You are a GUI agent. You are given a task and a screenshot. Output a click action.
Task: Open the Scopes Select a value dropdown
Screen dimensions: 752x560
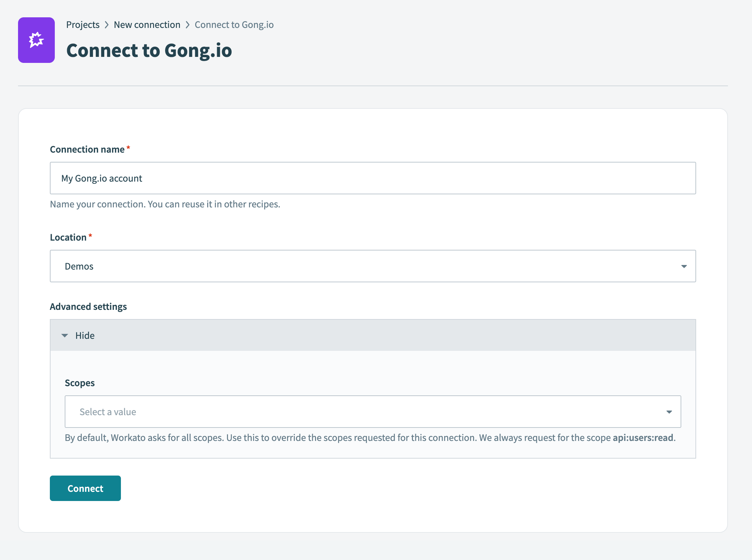click(x=373, y=412)
